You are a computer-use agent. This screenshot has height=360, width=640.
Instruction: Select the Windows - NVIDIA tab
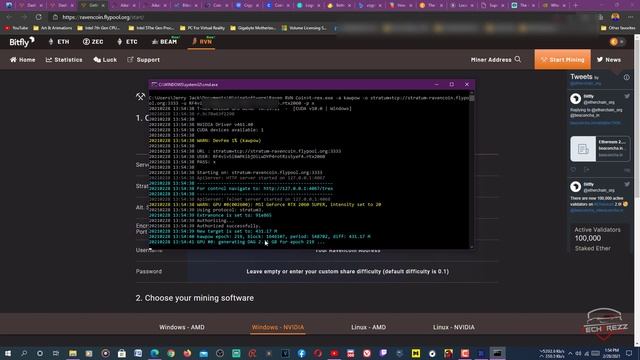click(278, 327)
